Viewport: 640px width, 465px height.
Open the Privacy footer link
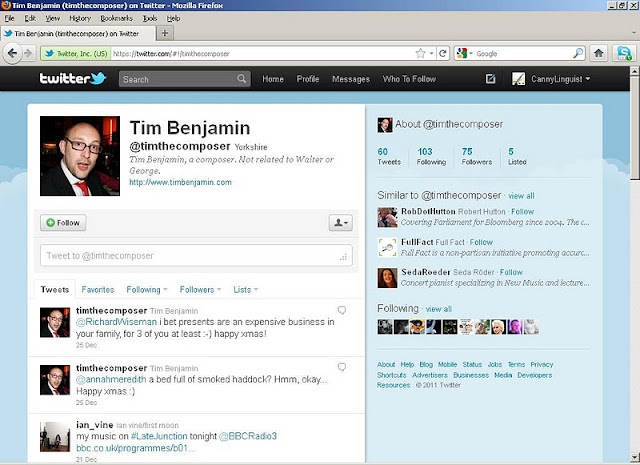(542, 364)
